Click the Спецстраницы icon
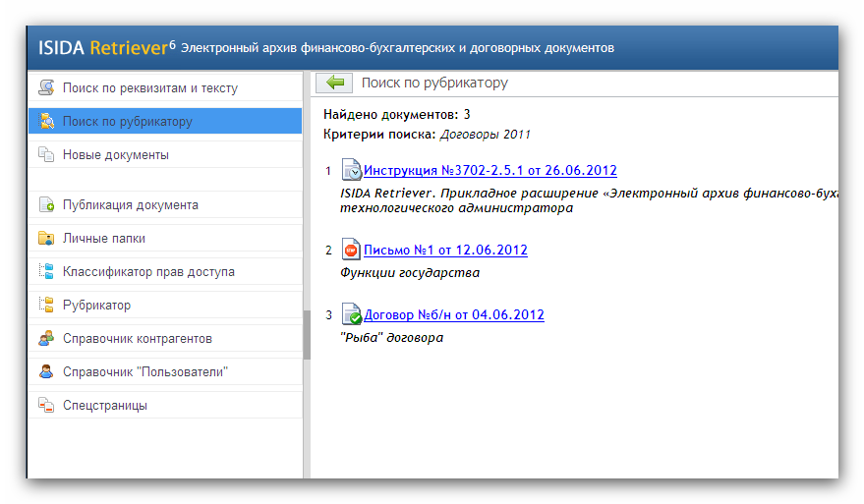The image size is (864, 504). 46,406
